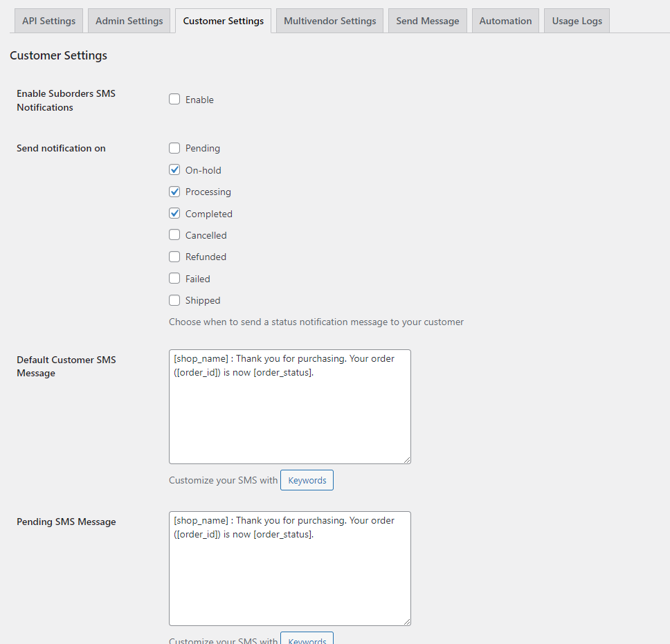Viewport: 670px width, 644px height.
Task: Open the Multivendor Settings tab
Action: 329,21
